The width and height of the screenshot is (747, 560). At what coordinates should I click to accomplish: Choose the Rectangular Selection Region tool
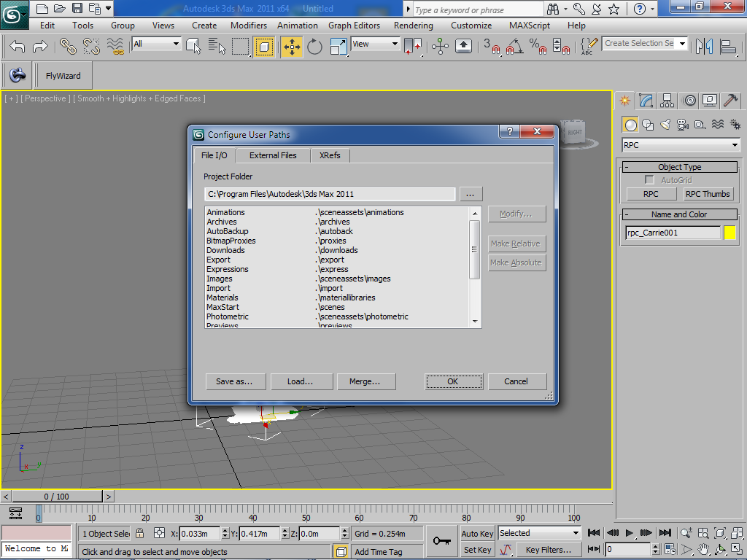pyautogui.click(x=240, y=46)
